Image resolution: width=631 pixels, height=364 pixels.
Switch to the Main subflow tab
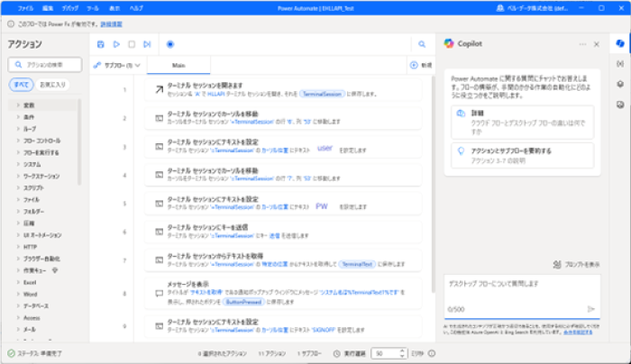pos(179,65)
